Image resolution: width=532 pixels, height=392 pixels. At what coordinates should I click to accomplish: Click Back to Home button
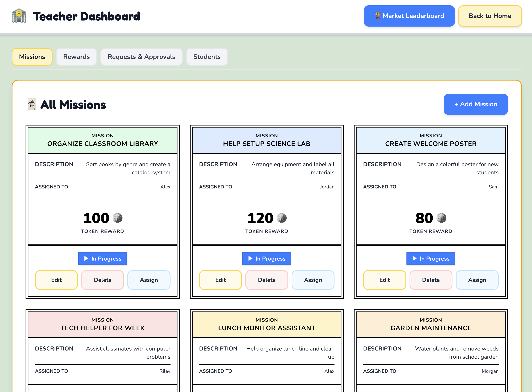[x=490, y=16]
